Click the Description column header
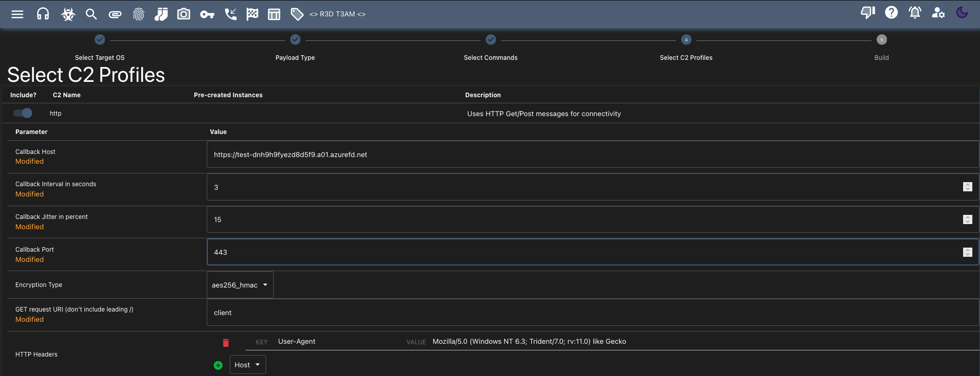 coord(483,95)
